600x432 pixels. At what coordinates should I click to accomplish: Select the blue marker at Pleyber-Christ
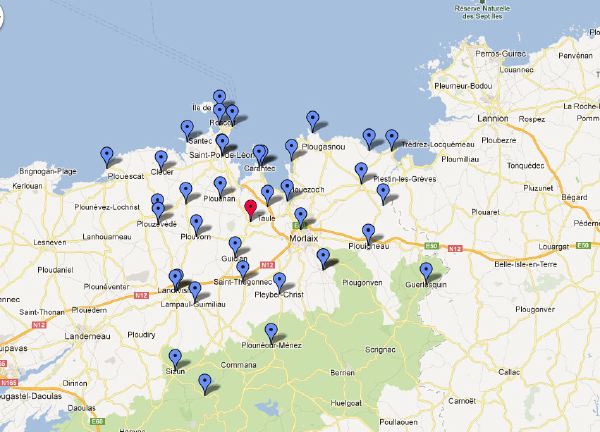pyautogui.click(x=279, y=282)
